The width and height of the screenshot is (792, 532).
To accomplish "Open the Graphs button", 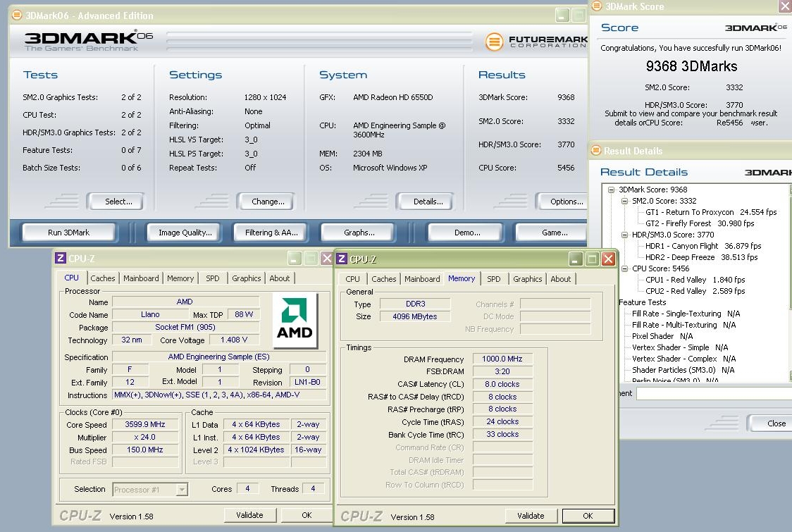I will (359, 233).
